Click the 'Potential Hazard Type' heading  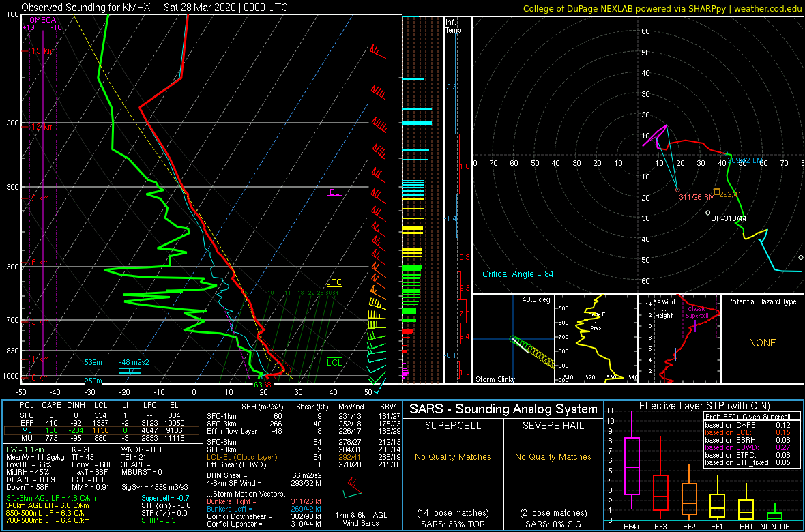tap(763, 301)
